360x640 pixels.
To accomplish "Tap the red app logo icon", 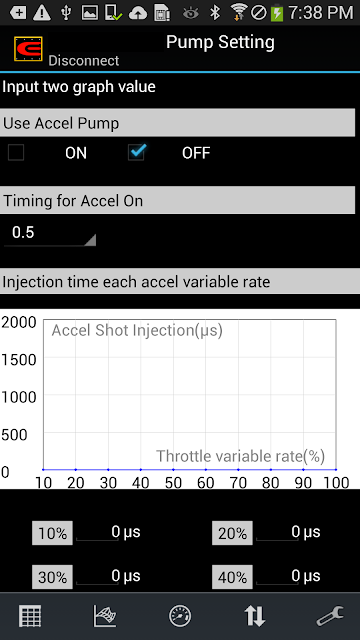I will [28, 49].
